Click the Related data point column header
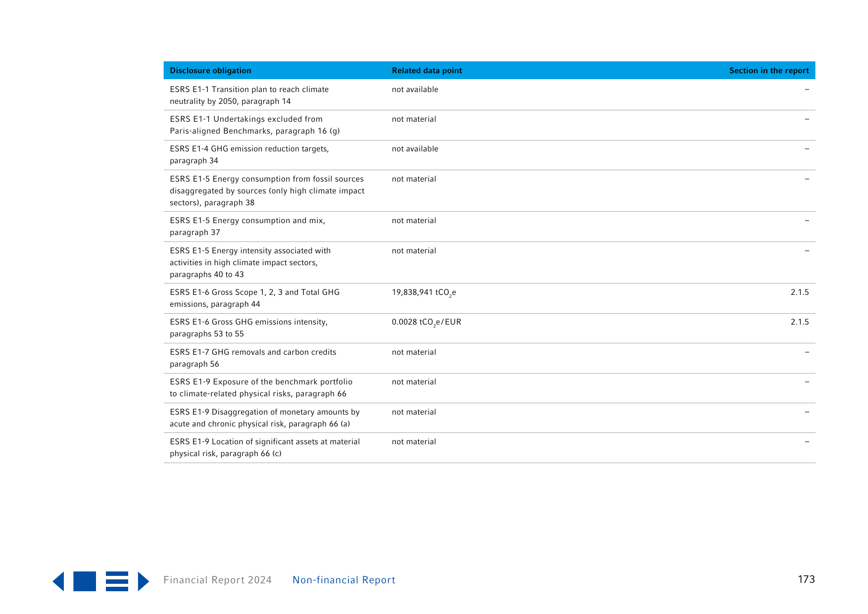The width and height of the screenshot is (868, 614). pos(427,70)
